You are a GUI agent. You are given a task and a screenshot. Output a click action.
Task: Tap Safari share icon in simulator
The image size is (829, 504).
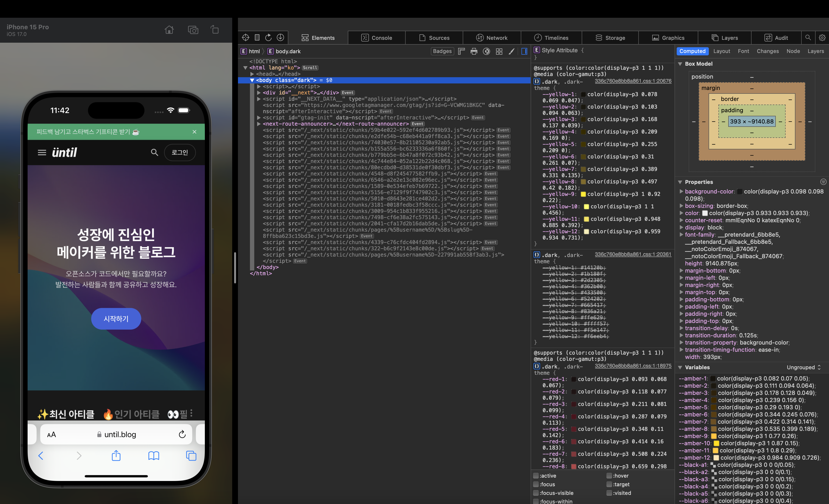point(116,456)
